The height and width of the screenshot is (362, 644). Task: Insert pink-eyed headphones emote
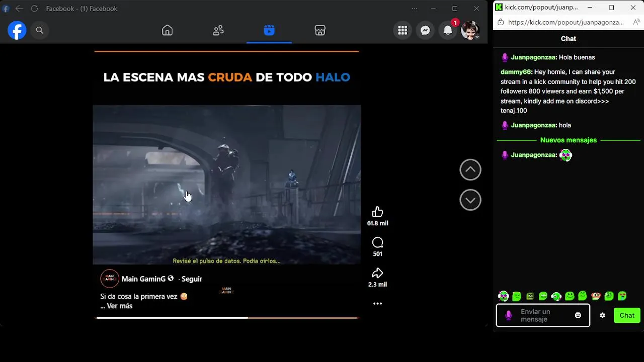point(503,296)
